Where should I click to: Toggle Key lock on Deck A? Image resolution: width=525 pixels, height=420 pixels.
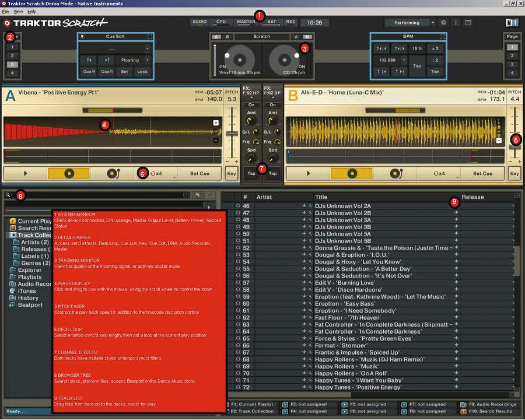pos(232,173)
